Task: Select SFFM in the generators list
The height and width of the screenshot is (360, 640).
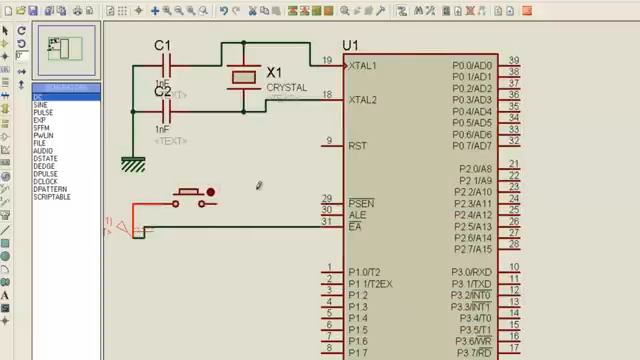Action: [41, 128]
